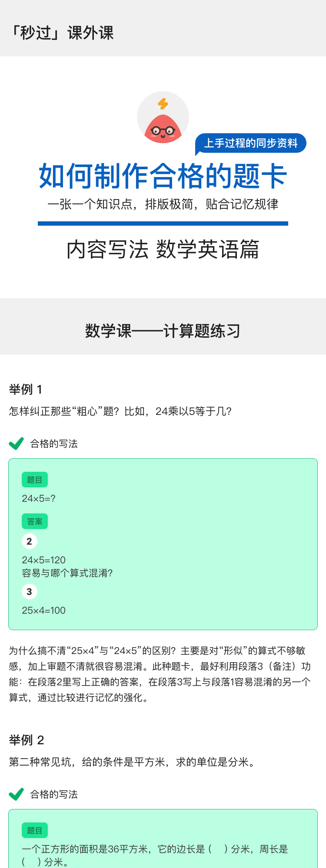
Task: Tap the red mascot avatar with glasses
Action: [x=163, y=129]
